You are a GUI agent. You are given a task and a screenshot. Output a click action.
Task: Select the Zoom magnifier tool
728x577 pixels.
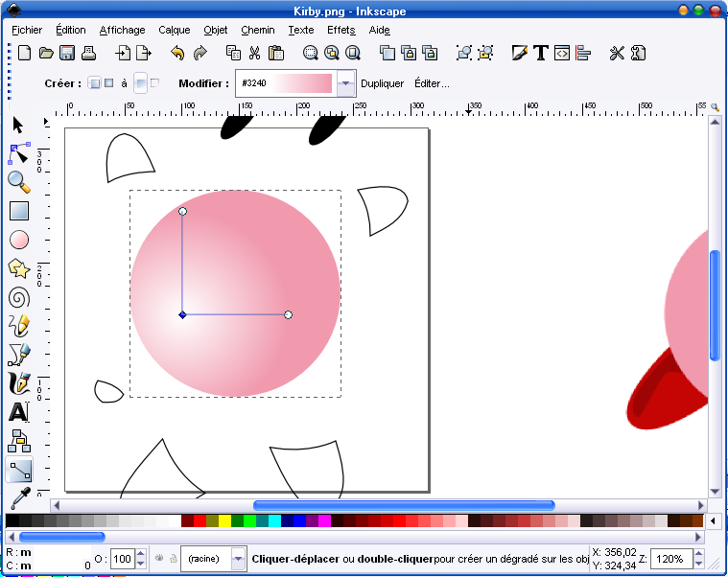coord(19,182)
